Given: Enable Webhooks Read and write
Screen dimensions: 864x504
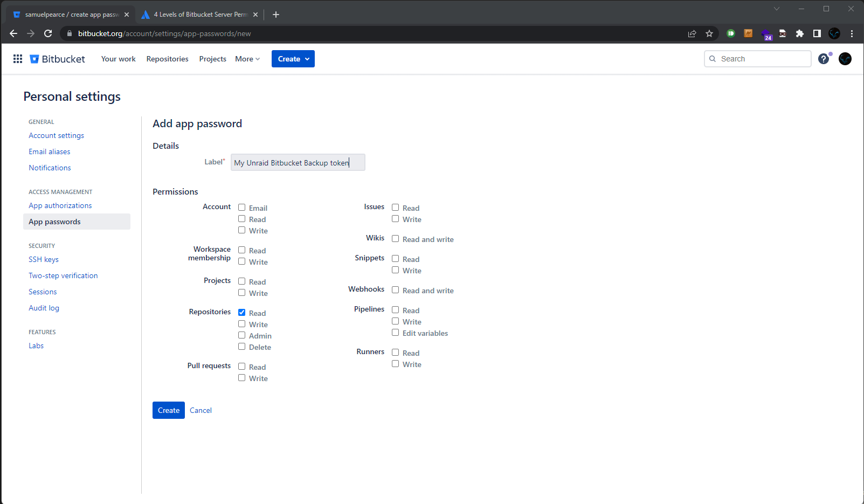Looking at the screenshot, I should [x=396, y=290].
